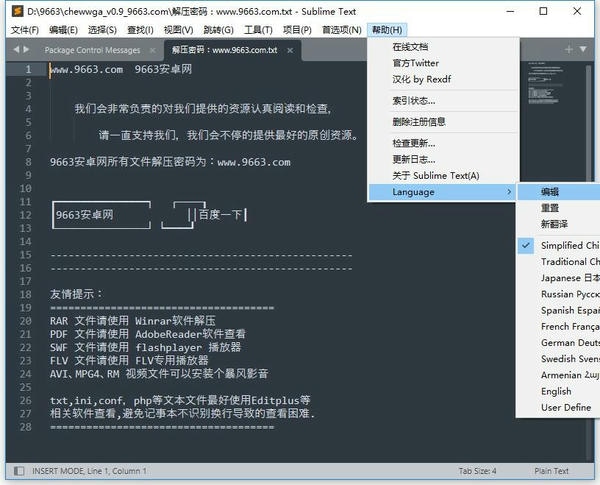Click line number 28 in gutter
The image size is (600, 485).
[25, 427]
